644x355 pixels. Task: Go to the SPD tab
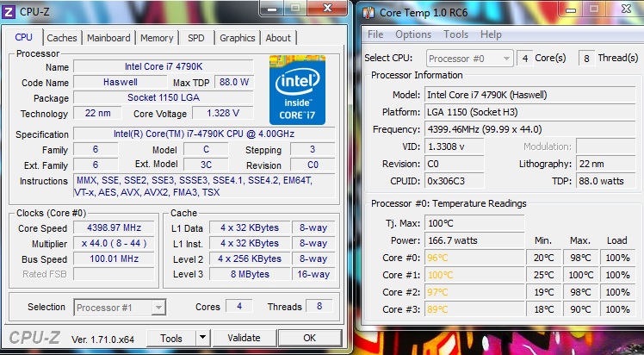196,38
